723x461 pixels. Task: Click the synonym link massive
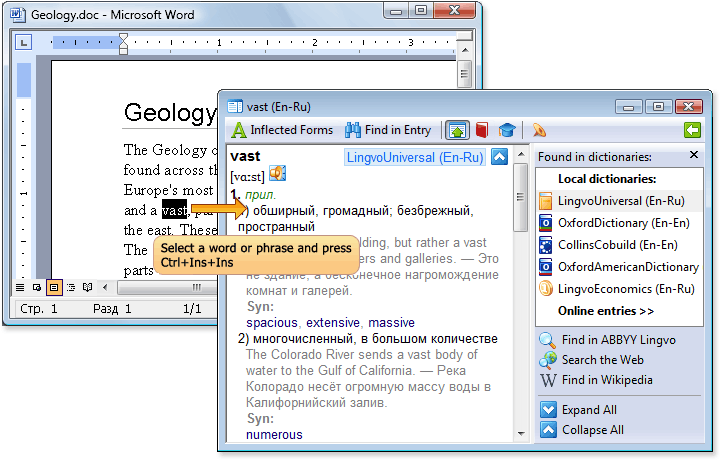coord(391,323)
